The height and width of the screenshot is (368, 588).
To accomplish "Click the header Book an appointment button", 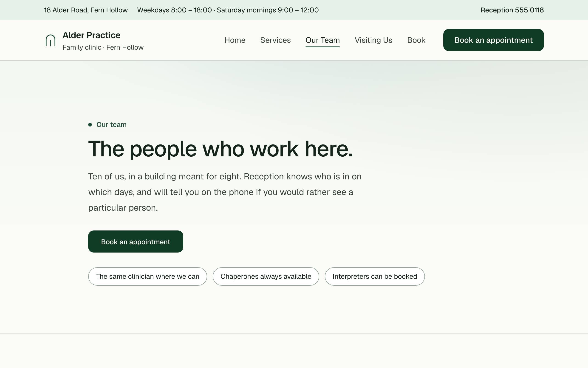I will [493, 40].
